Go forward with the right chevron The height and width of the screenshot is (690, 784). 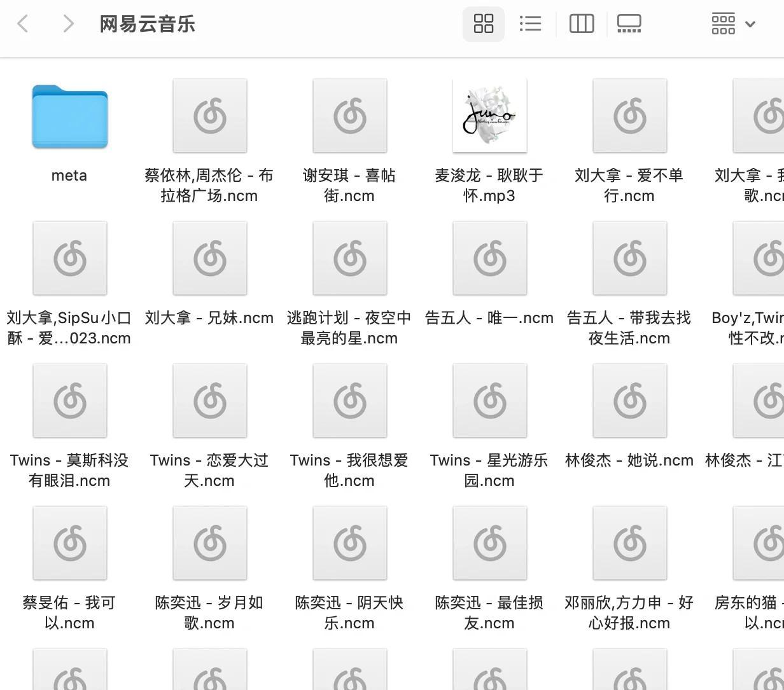coord(68,24)
